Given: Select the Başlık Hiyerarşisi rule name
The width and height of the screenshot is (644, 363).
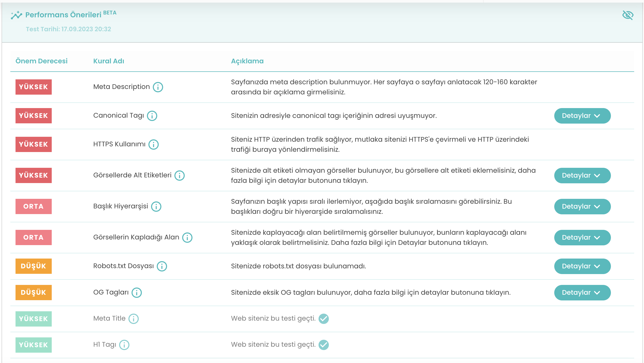Looking at the screenshot, I should (121, 206).
